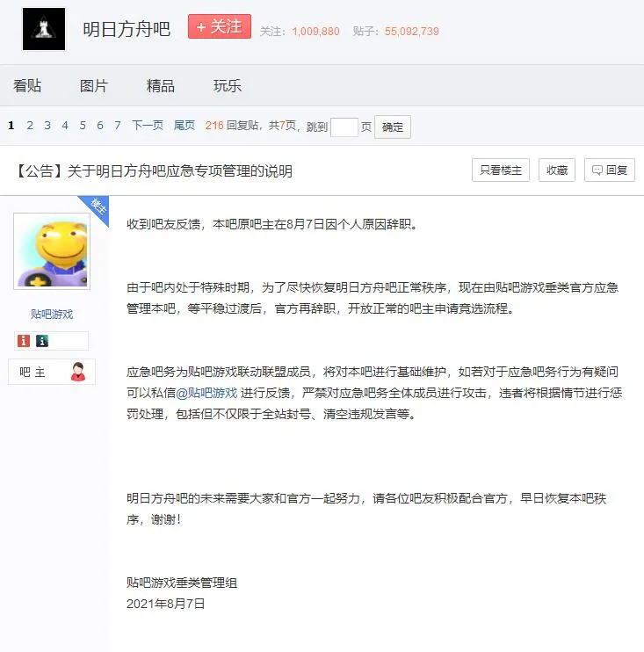The height and width of the screenshot is (652, 644).
Task: Open 贴吧游戏 username profile link
Action: click(x=52, y=314)
